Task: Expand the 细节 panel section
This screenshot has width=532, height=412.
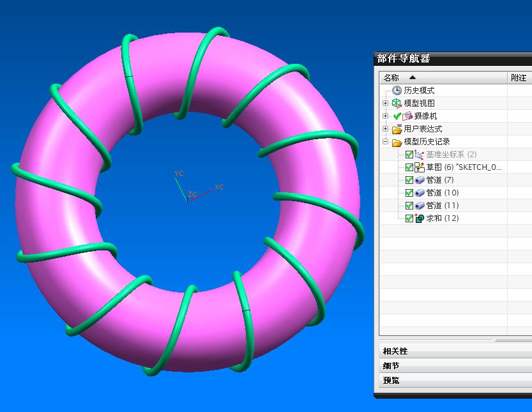Action: (455, 365)
